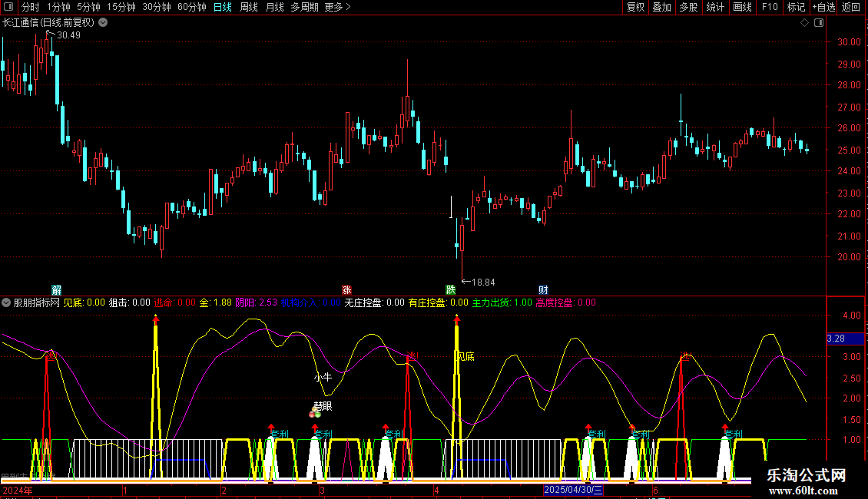Select the 5分钟 period tab
The height and width of the screenshot is (499, 868).
tap(88, 7)
